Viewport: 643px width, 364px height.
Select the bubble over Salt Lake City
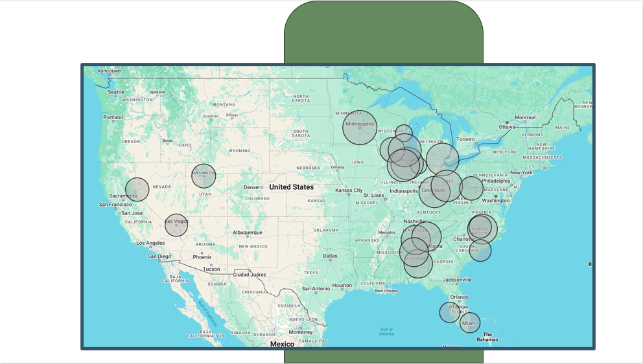pos(204,176)
